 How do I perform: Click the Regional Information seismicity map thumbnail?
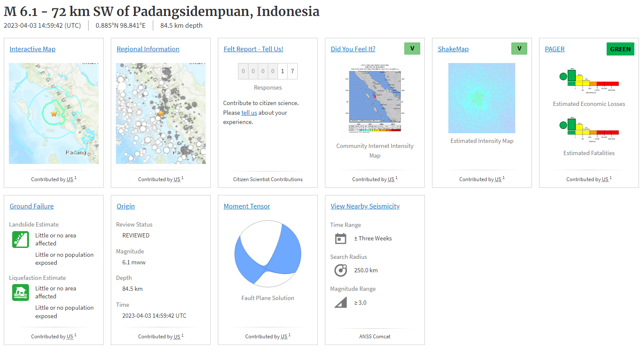click(161, 113)
